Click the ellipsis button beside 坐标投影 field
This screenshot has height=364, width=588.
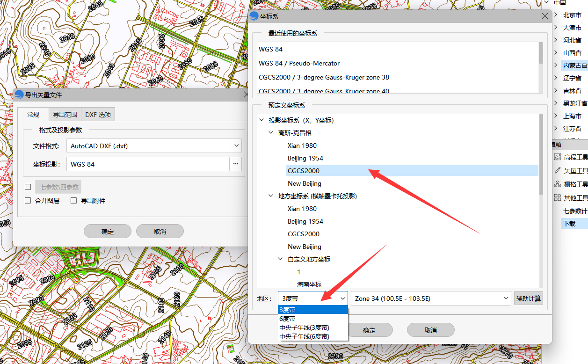pos(236,164)
